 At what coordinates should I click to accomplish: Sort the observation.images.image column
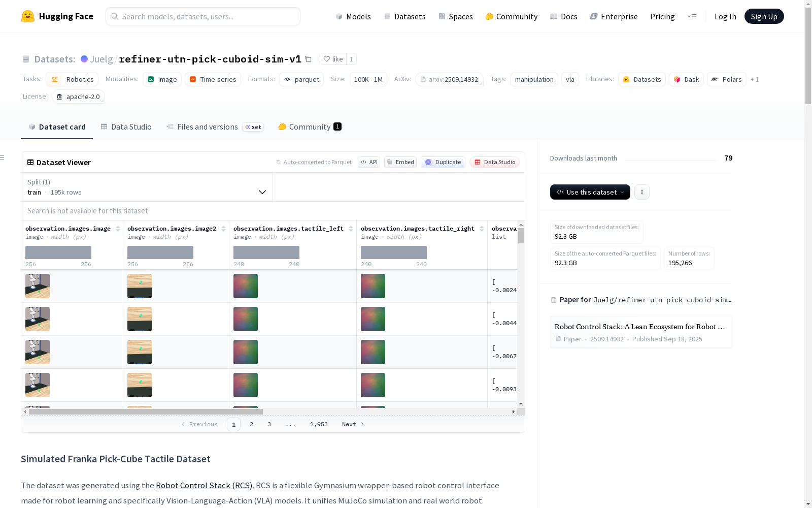118,229
